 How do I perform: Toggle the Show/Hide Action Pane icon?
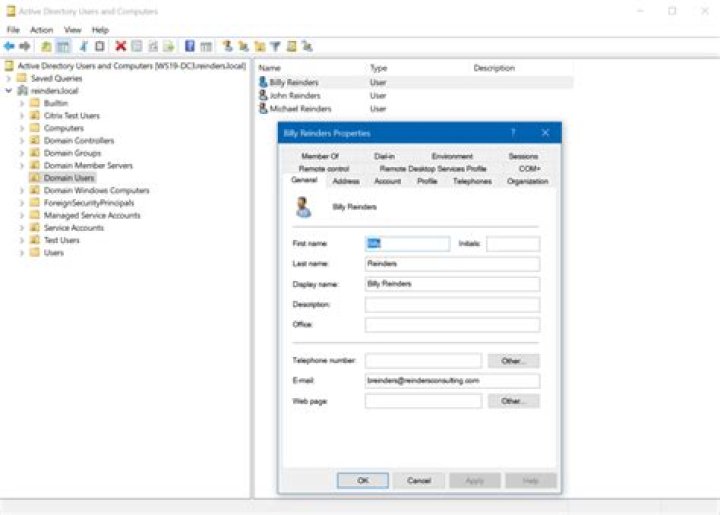coord(206,46)
